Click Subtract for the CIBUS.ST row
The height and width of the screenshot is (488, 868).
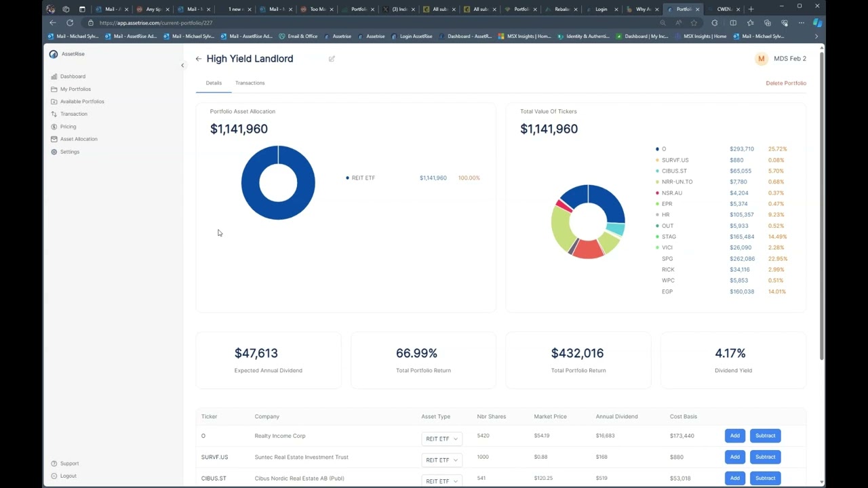[765, 478]
